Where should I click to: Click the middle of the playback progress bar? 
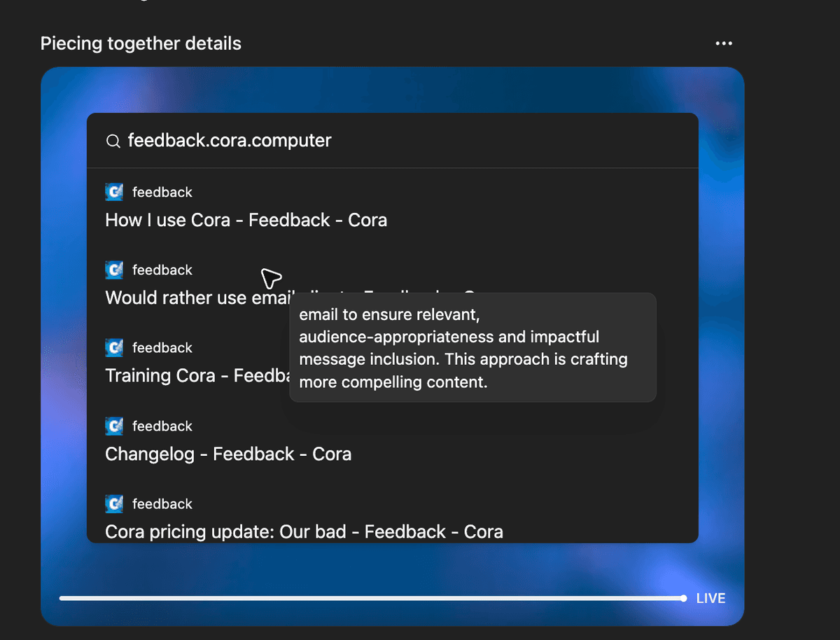tap(372, 598)
